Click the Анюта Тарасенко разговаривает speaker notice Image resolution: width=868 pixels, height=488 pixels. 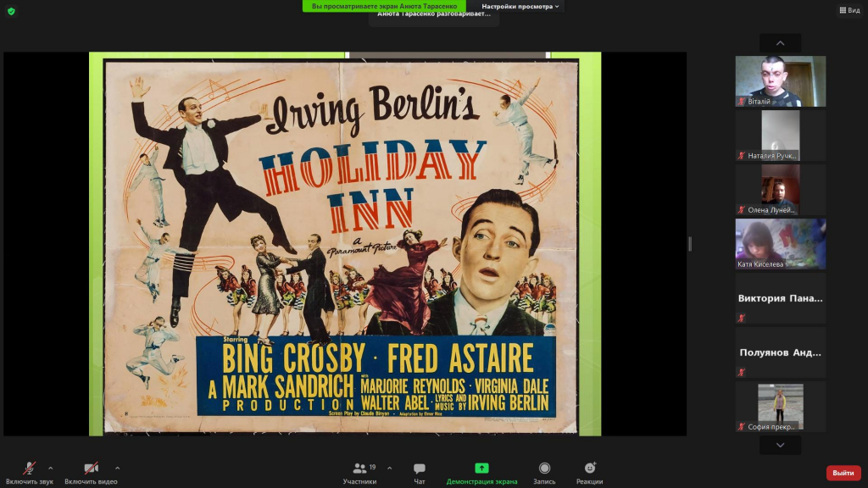[434, 15]
